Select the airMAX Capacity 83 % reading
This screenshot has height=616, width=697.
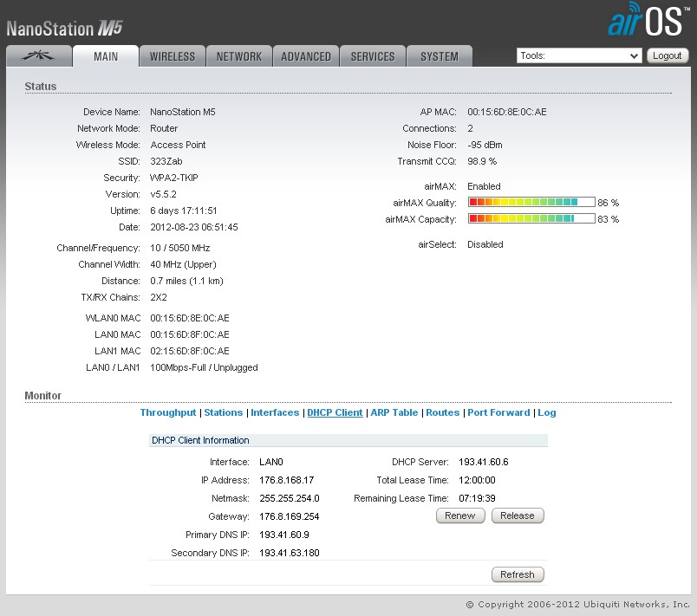point(608,219)
